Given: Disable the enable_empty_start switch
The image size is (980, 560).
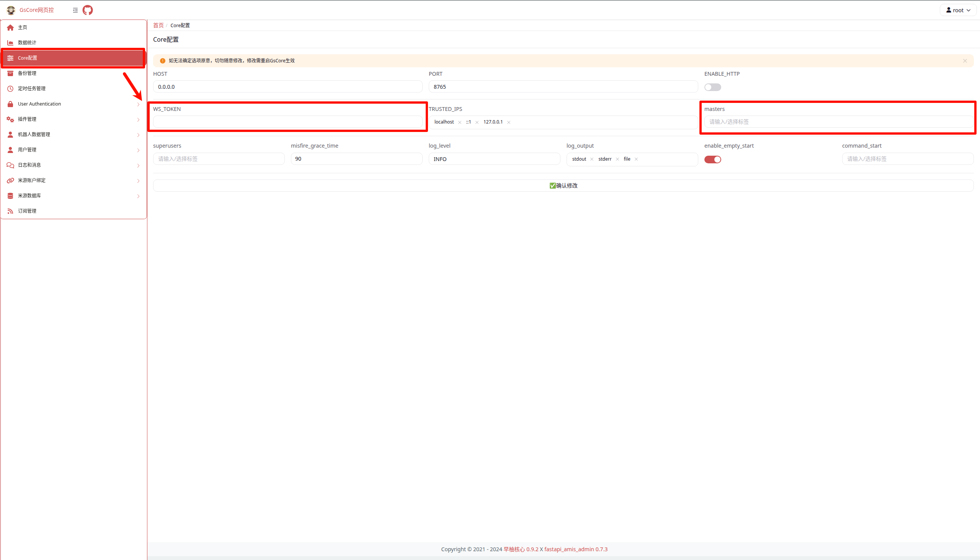Looking at the screenshot, I should pos(712,159).
